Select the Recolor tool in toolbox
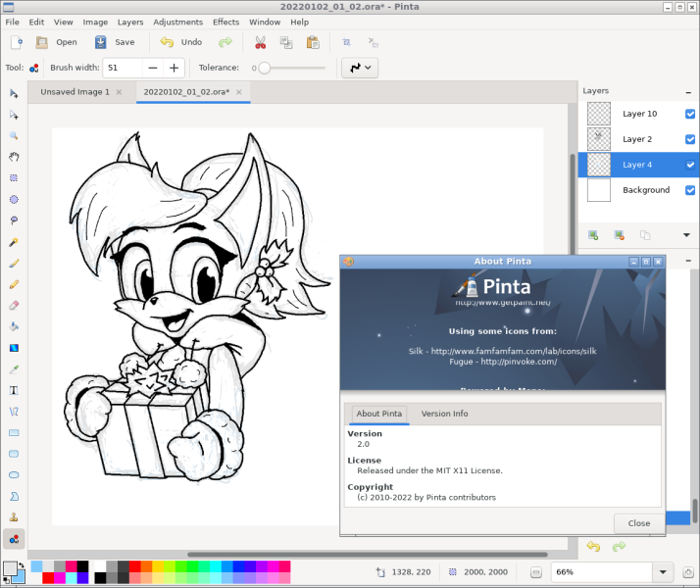Image resolution: width=700 pixels, height=588 pixels. click(14, 539)
